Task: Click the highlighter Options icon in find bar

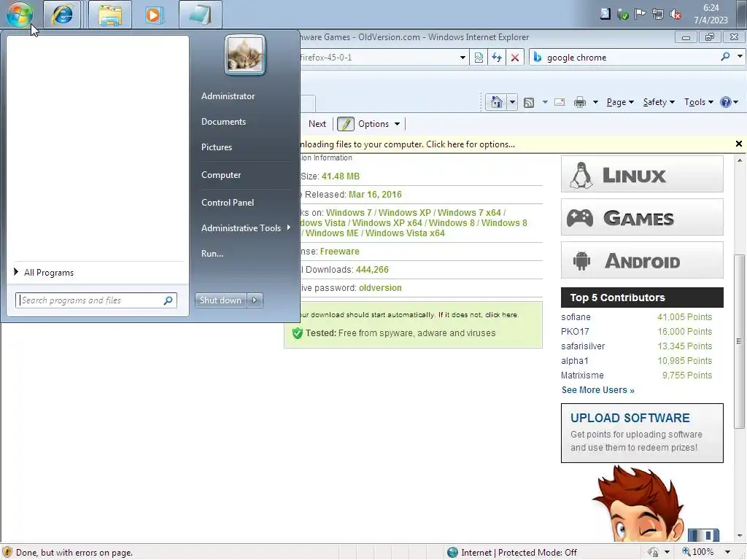Action: tap(345, 124)
